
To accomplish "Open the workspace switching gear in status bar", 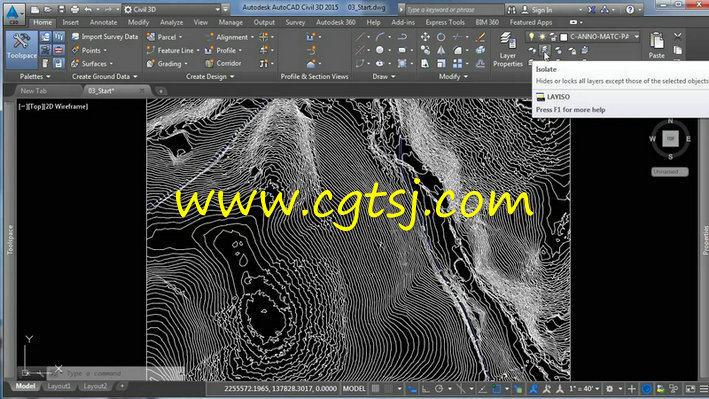I will [x=610, y=389].
